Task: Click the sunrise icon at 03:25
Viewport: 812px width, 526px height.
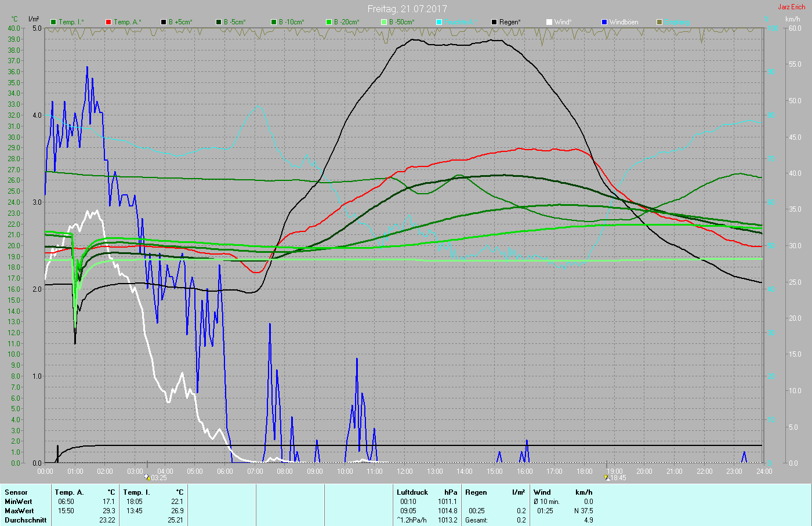Action: [148, 477]
